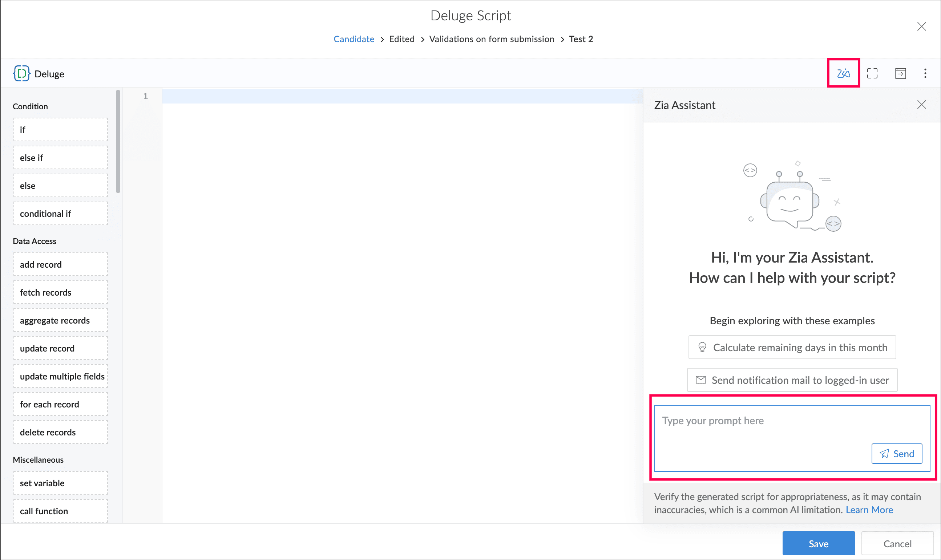Select the 'add record' task
The image size is (941, 560).
60,264
